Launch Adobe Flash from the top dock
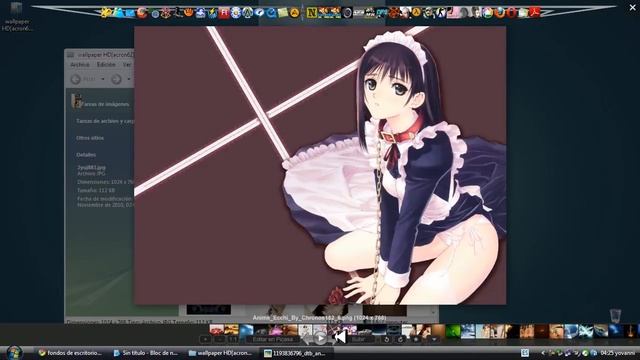 pyautogui.click(x=223, y=13)
